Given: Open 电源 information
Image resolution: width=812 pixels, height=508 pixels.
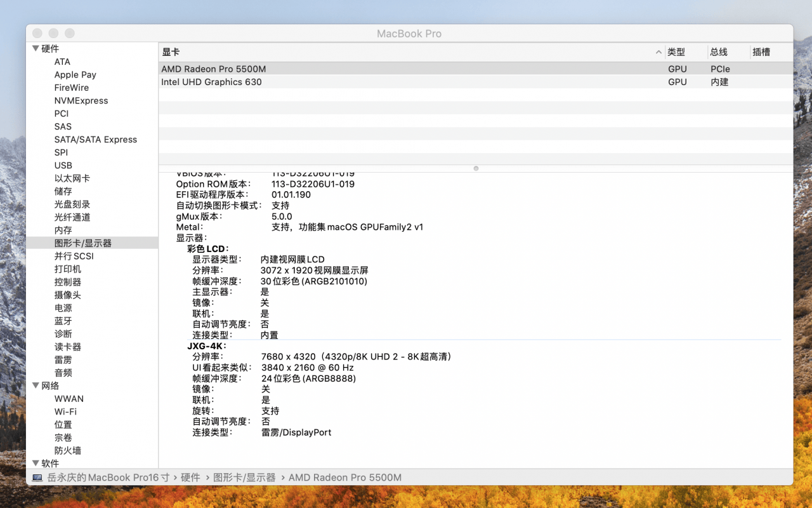Looking at the screenshot, I should pyautogui.click(x=63, y=308).
